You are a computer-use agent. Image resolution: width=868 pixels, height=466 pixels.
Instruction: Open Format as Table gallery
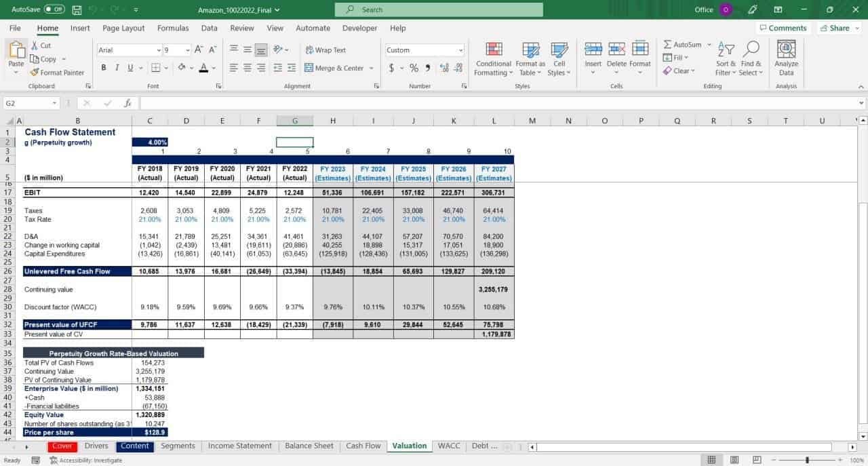pyautogui.click(x=531, y=59)
